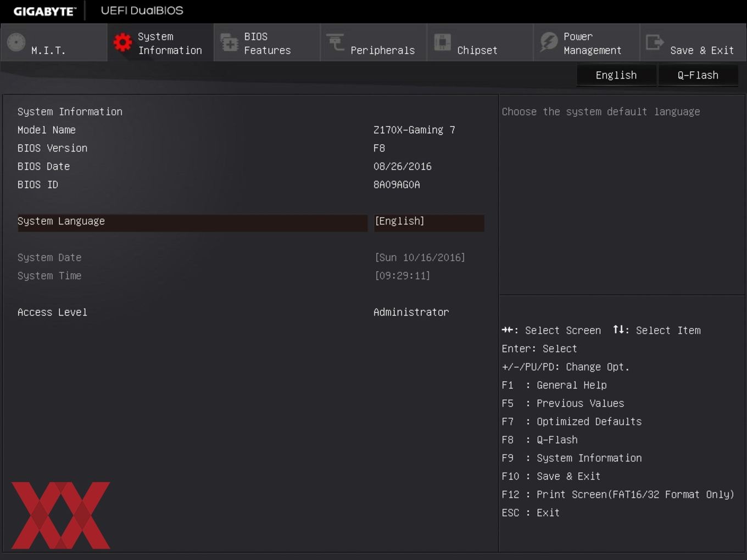Open the M.I.T. tab
Viewport: 747px width, 560px height.
[x=54, y=42]
